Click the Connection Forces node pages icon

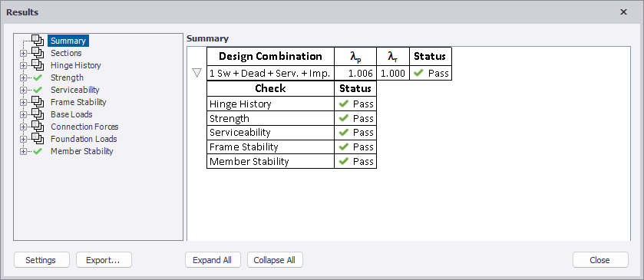(38, 127)
